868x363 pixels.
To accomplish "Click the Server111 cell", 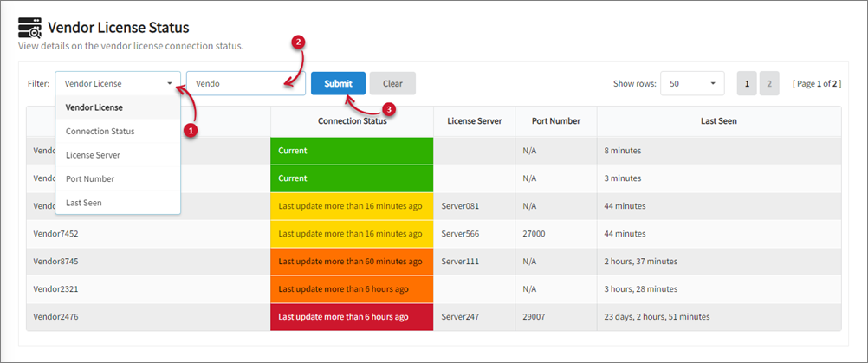I will 475,261.
